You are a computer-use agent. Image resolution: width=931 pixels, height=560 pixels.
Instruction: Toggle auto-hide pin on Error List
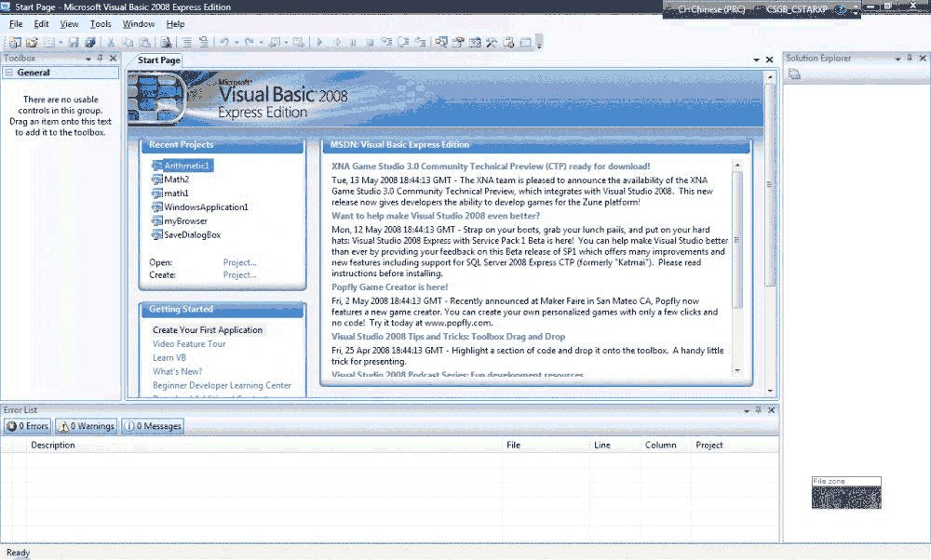coord(758,410)
